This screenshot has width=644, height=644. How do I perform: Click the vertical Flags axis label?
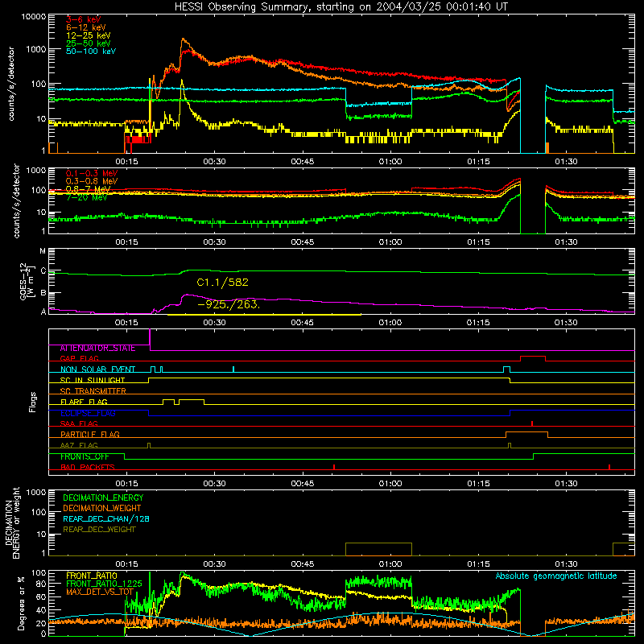(33, 402)
